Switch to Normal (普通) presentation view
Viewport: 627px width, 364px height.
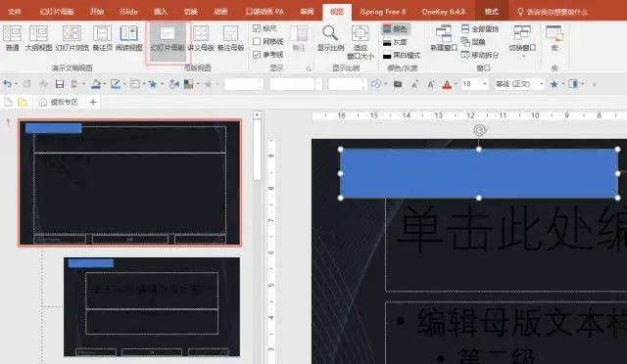[x=12, y=38]
